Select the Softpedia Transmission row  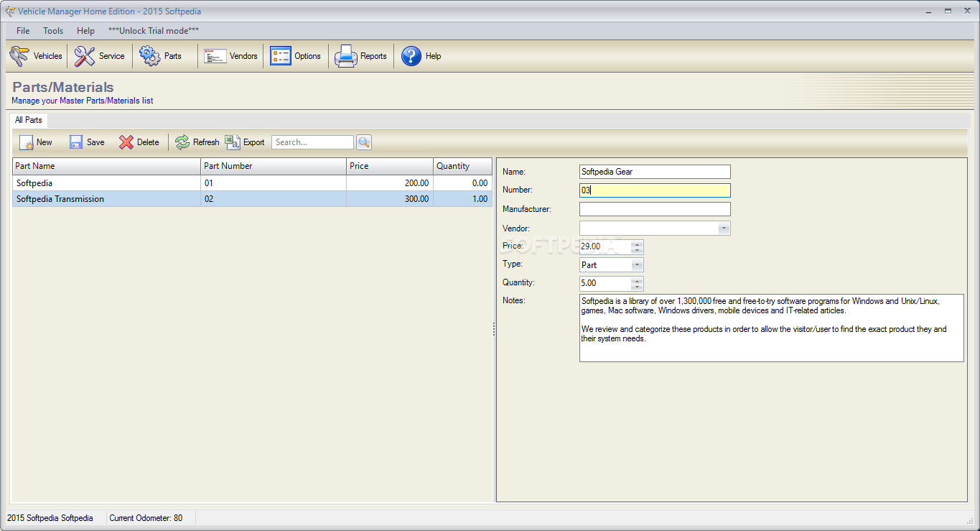[x=252, y=199]
